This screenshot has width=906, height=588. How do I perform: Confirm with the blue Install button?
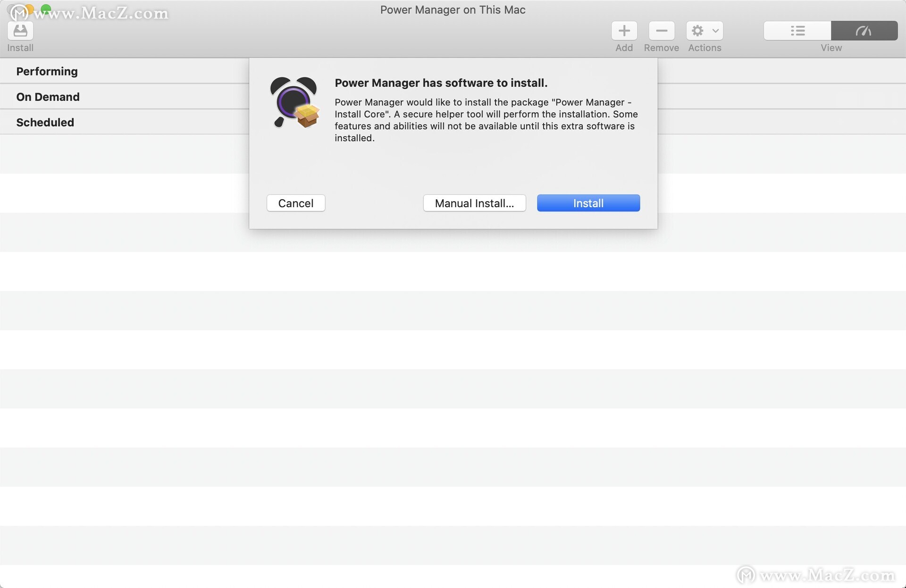[588, 203]
